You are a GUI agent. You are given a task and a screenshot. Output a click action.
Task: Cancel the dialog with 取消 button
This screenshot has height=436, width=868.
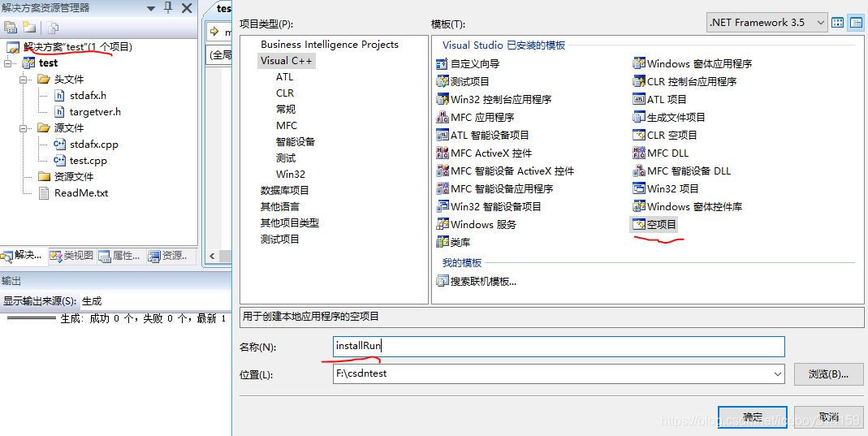tap(829, 417)
